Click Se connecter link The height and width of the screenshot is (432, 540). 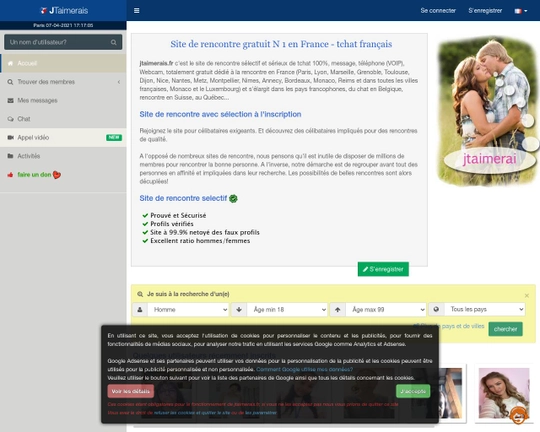click(x=438, y=11)
